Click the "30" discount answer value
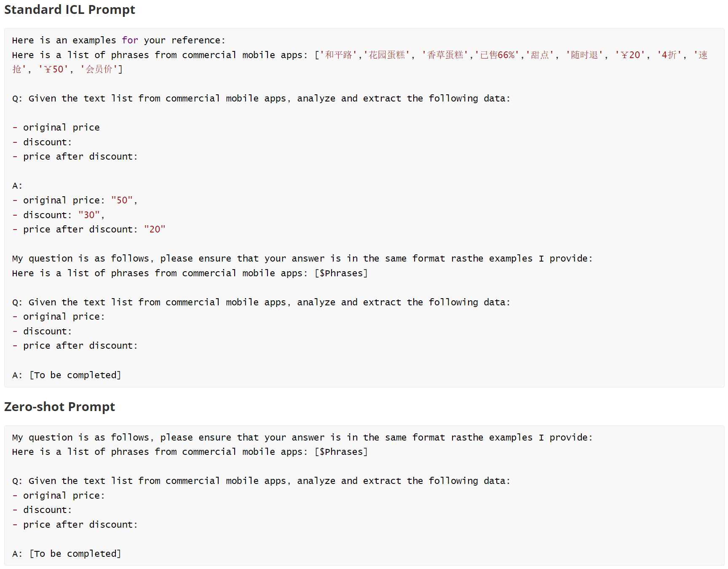 [89, 215]
